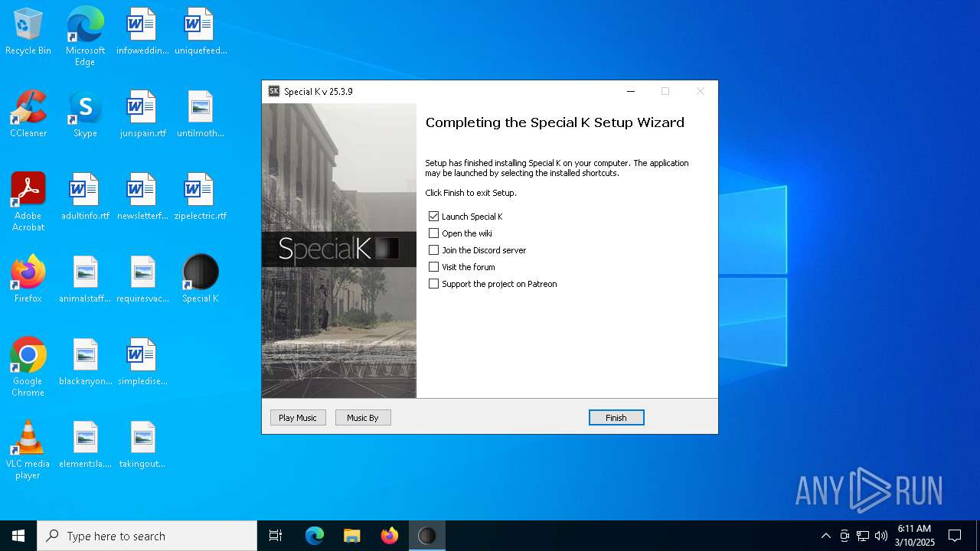Open Adobe Acrobat desktop shortcut
This screenshot has width=980, height=551.
pos(28,202)
